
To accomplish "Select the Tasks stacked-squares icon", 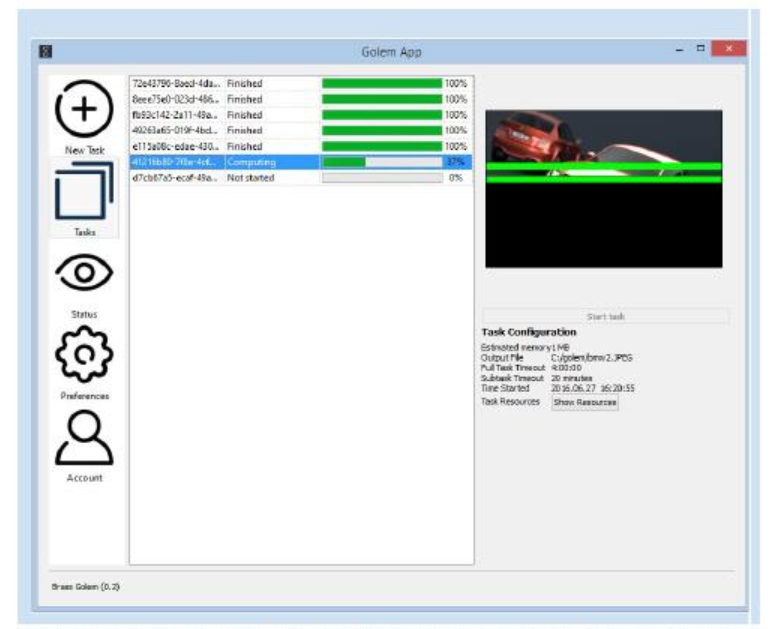I will click(x=84, y=191).
